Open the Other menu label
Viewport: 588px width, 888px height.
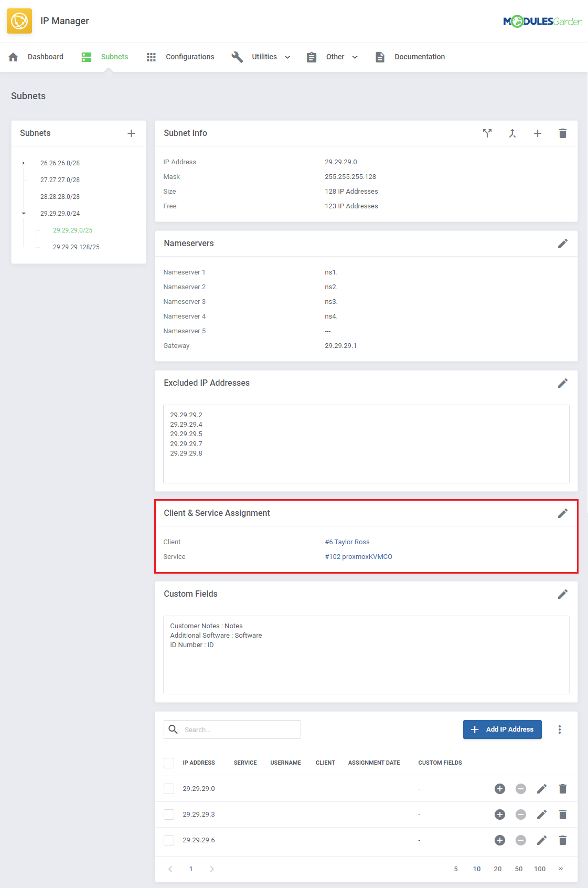click(335, 57)
